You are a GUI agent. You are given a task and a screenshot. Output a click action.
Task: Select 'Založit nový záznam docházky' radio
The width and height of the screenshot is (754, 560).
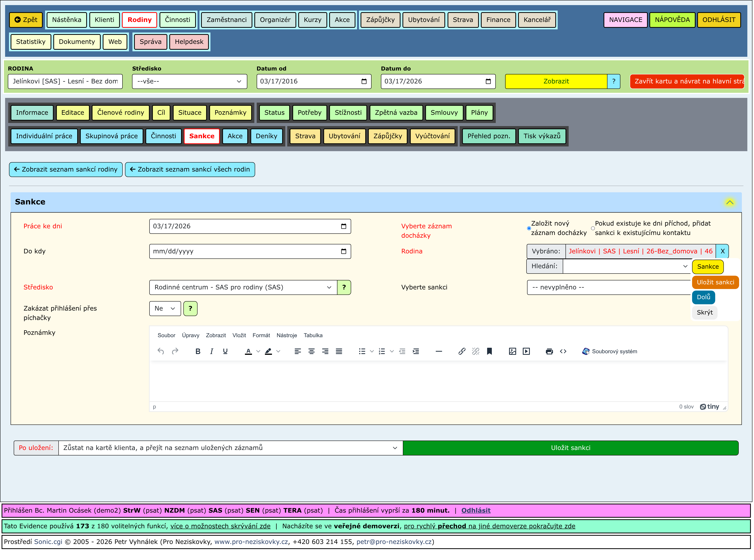click(529, 229)
